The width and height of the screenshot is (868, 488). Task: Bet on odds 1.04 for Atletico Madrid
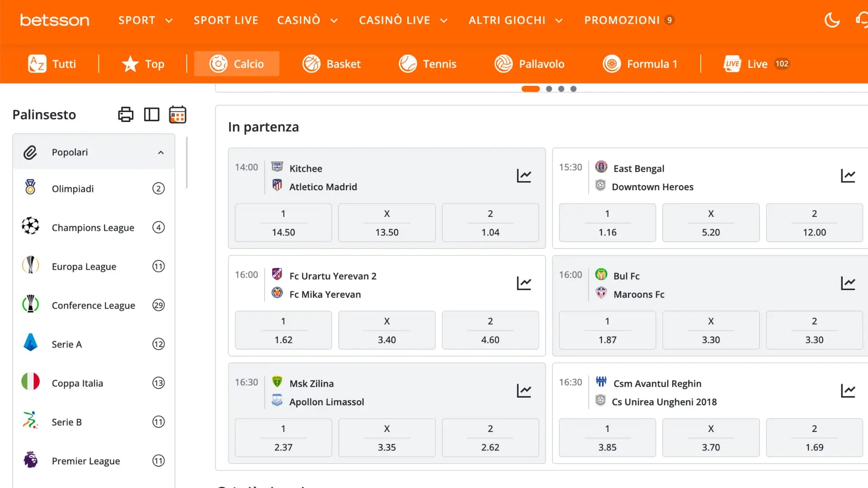tap(490, 222)
